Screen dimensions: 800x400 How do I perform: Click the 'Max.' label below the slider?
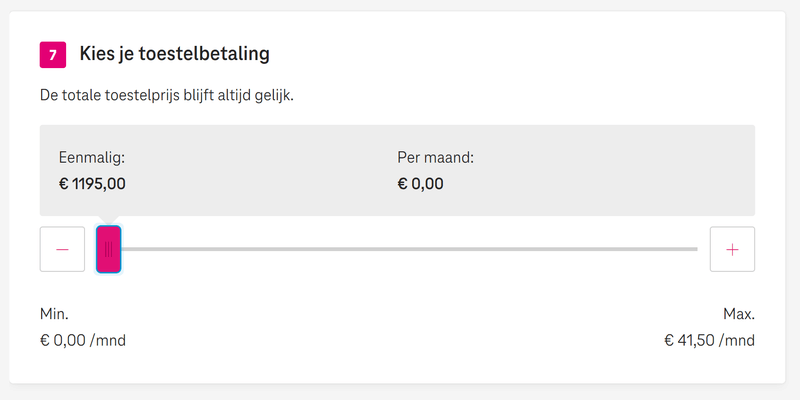[x=739, y=314]
